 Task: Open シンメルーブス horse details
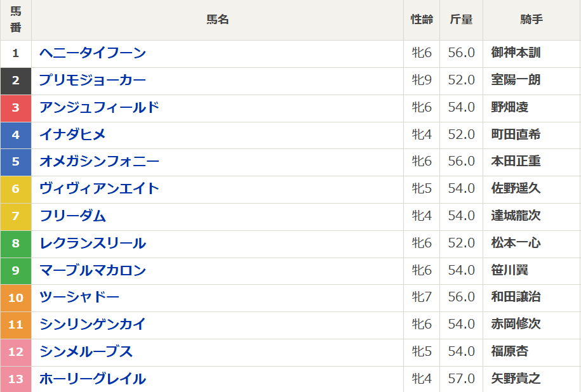[86, 352]
